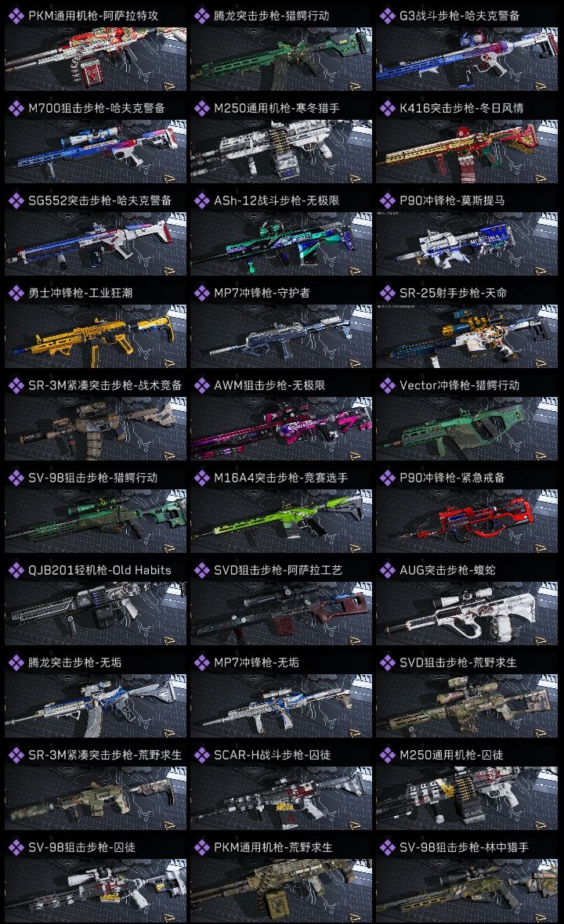The height and width of the screenshot is (924, 564).
Task: Click the SVD狙击步枪-阿萨拉工艺 name label
Action: click(277, 570)
